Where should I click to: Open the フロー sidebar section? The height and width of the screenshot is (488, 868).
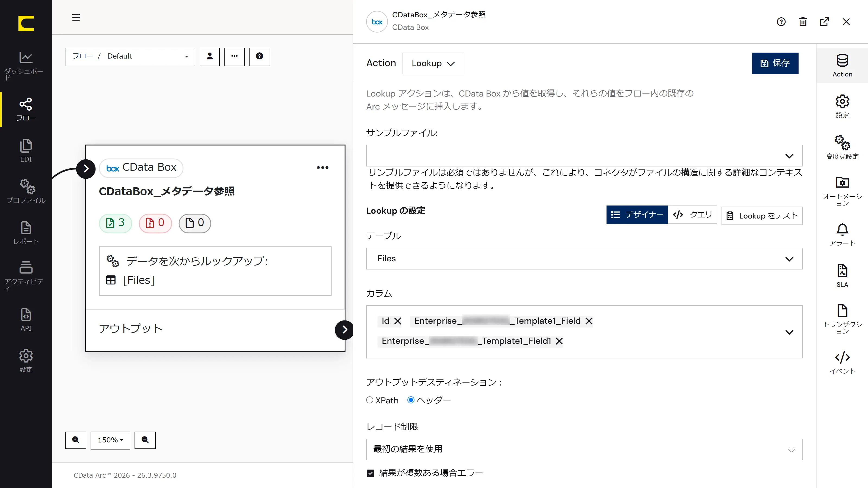click(25, 110)
